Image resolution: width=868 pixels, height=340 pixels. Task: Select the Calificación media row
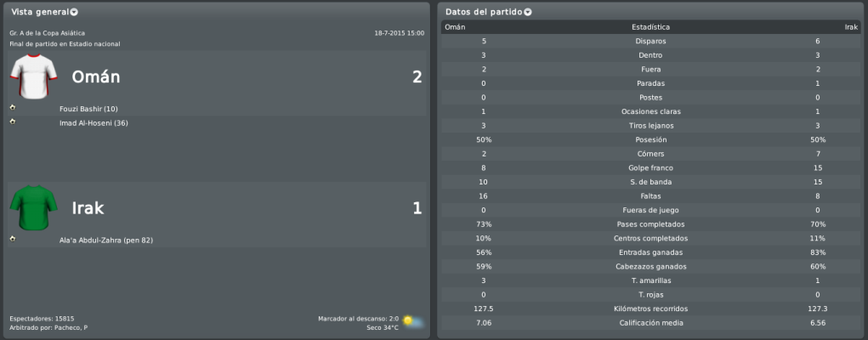pyautogui.click(x=650, y=323)
